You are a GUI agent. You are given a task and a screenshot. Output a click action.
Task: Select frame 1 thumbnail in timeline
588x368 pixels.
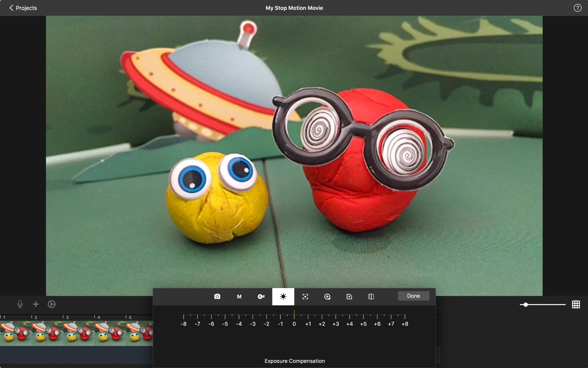pos(15,333)
